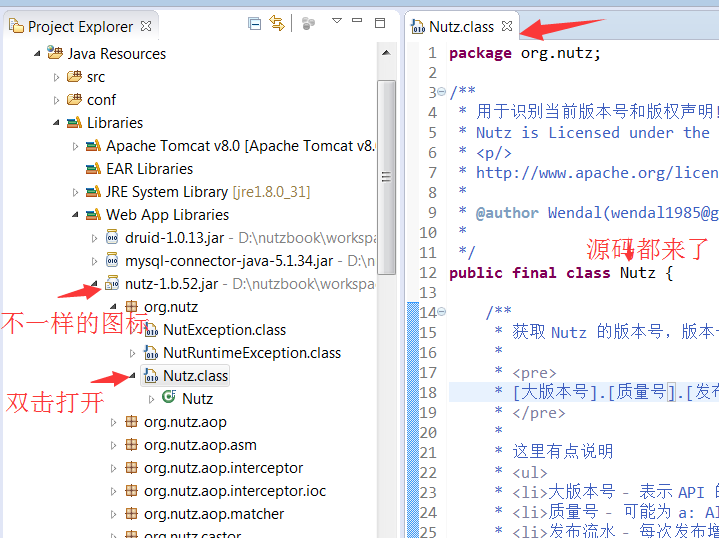Click the Libraries container icon
This screenshot has width=719, height=538.
pyautogui.click(x=74, y=122)
